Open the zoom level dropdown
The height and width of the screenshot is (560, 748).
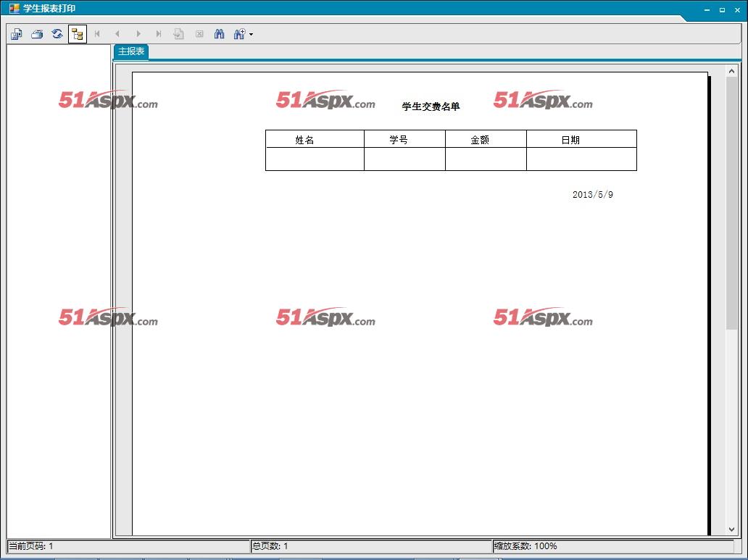point(244,34)
